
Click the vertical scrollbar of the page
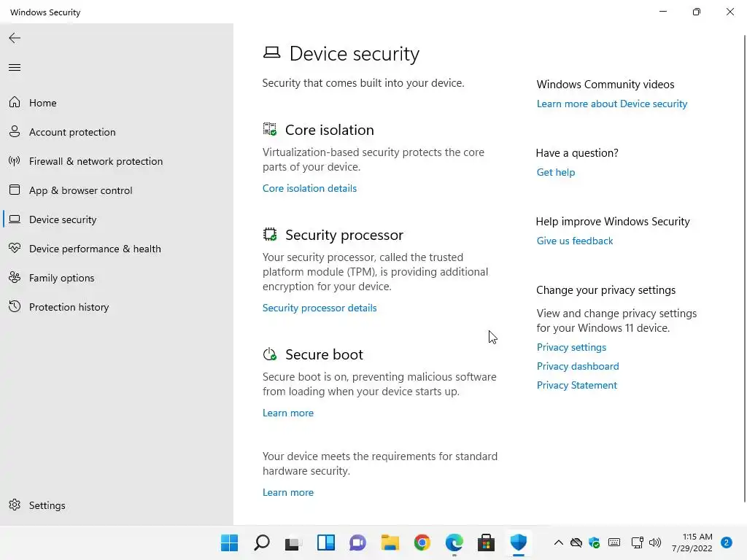tap(745, 268)
